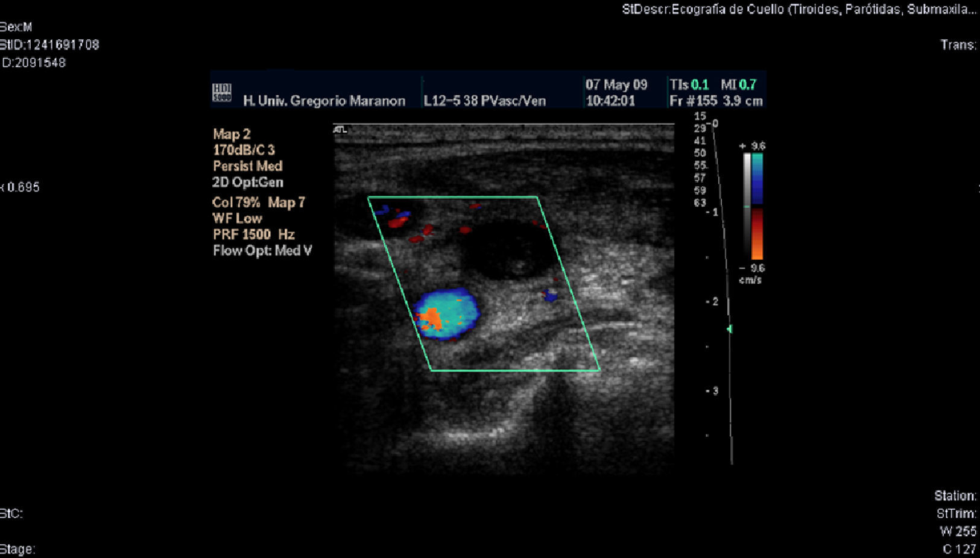Click the small blue flow spot at right
Image resolution: width=980 pixels, height=558 pixels.
549,295
